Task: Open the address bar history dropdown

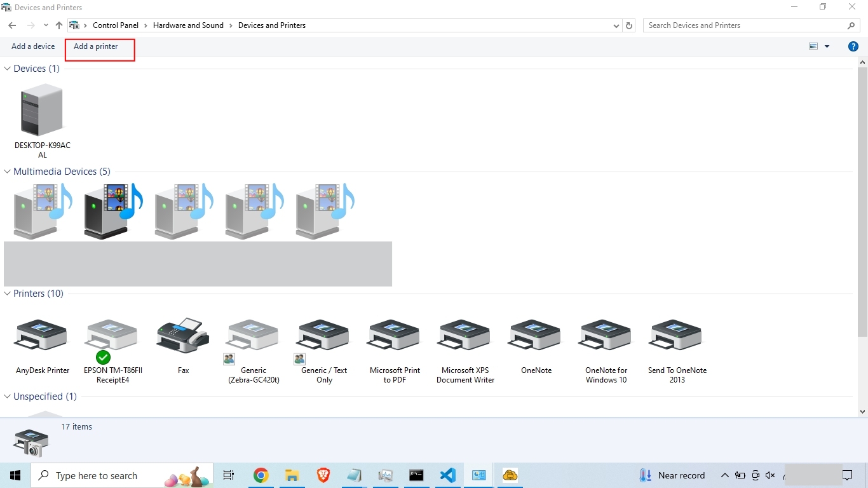Action: (x=616, y=25)
